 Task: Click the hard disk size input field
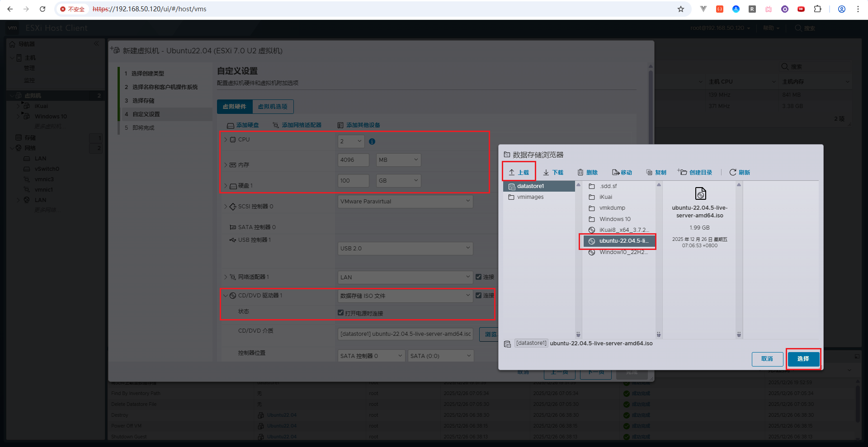[353, 181]
